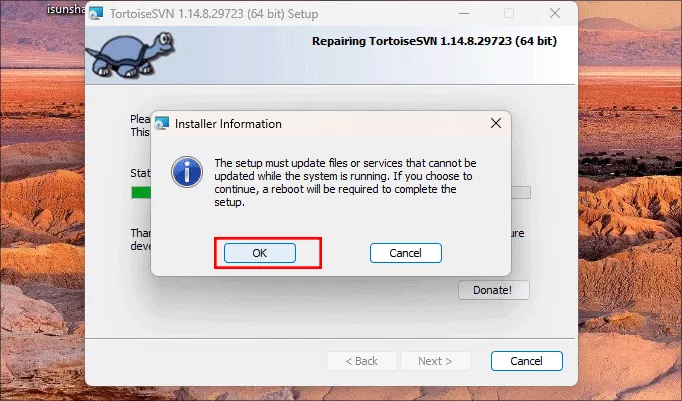Viewport: 682px width, 401px height.
Task: Go to previous step with Back
Action: pos(361,361)
